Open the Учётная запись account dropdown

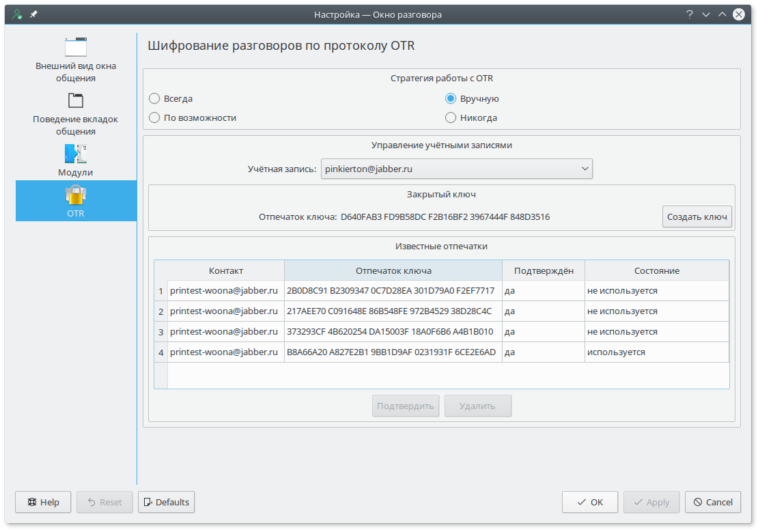[457, 169]
